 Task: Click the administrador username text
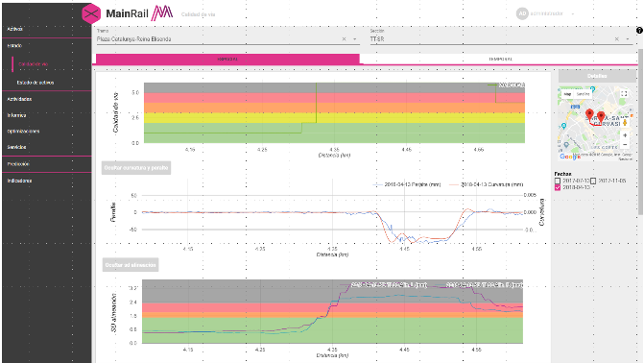[547, 13]
